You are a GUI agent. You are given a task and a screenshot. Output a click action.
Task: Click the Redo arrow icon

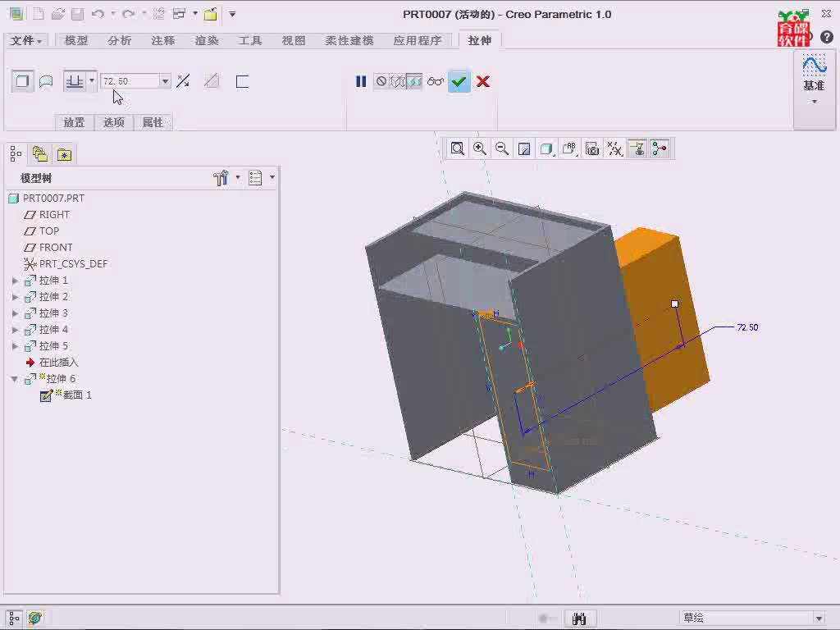[128, 14]
